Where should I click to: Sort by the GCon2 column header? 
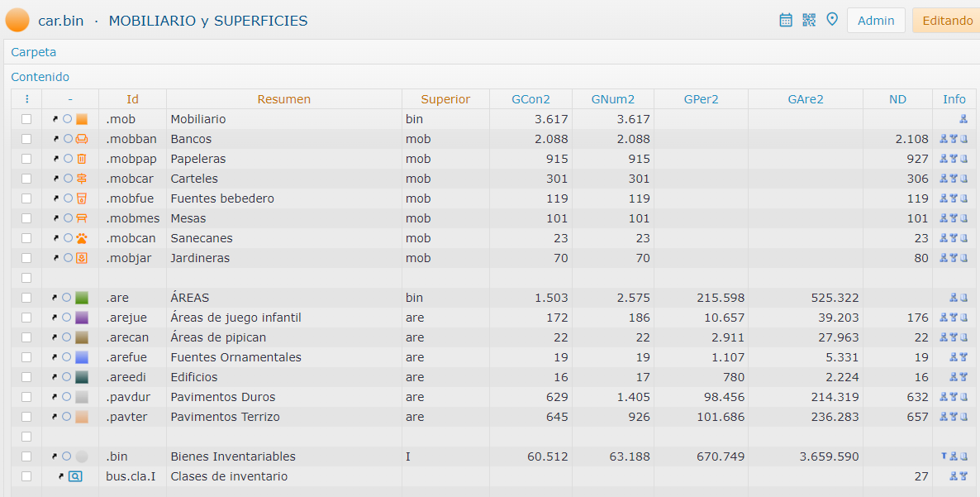click(530, 99)
